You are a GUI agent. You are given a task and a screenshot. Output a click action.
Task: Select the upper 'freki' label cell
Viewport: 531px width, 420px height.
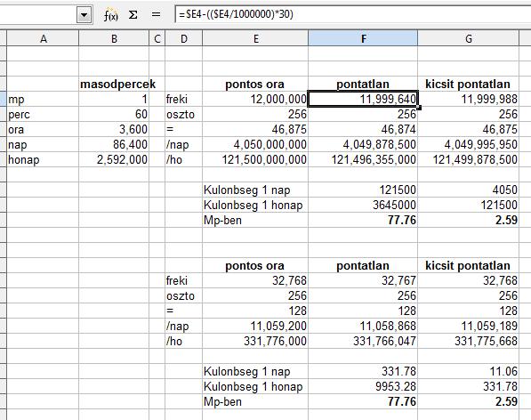(183, 100)
